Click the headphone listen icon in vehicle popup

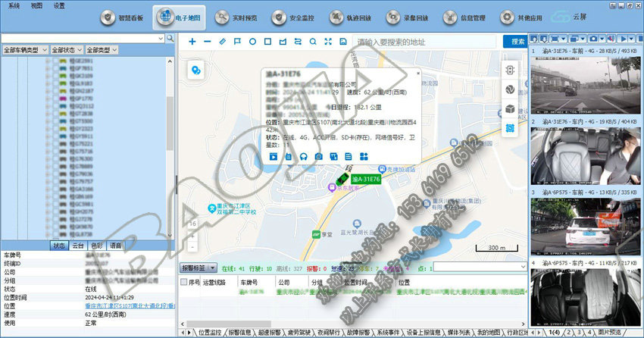(303, 156)
